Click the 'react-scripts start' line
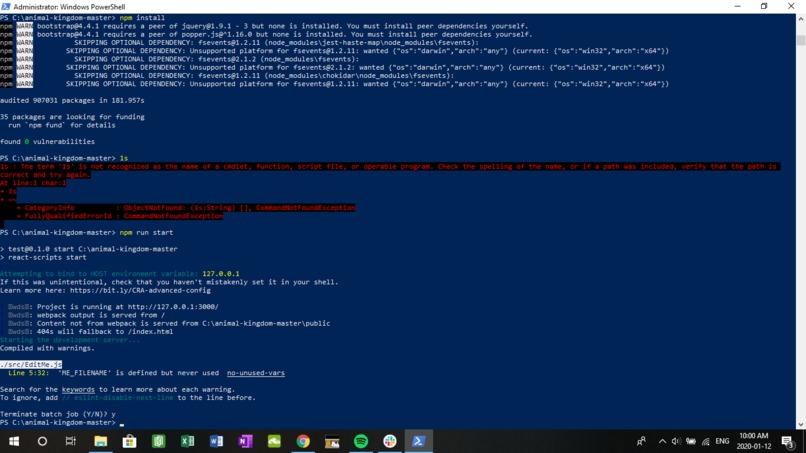806x453 pixels. pyautogui.click(x=43, y=257)
